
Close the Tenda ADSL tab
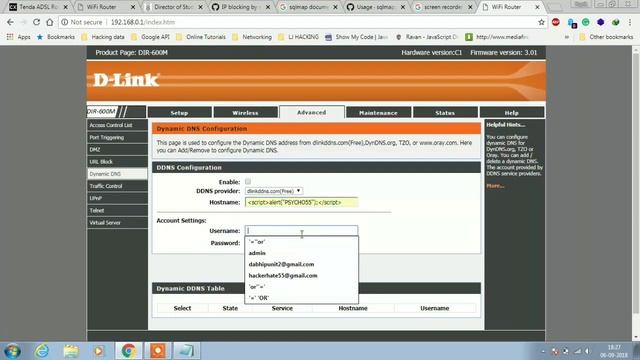pos(65,7)
